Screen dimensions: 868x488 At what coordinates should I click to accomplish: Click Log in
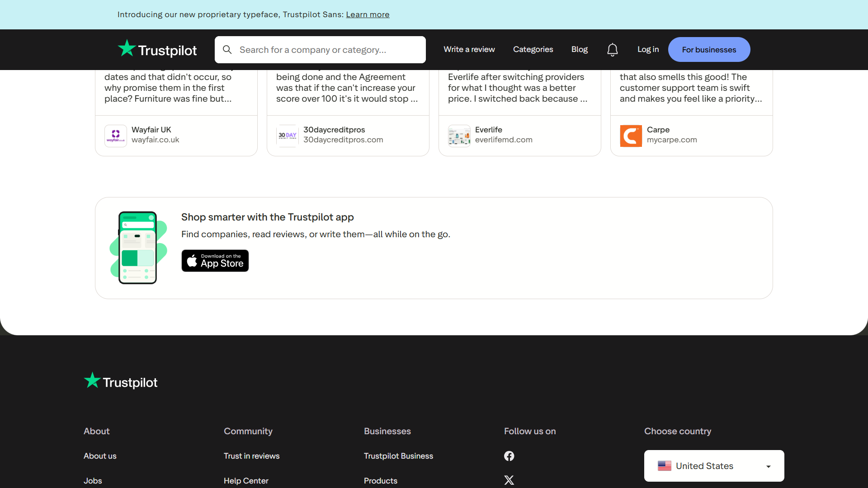[x=648, y=50]
